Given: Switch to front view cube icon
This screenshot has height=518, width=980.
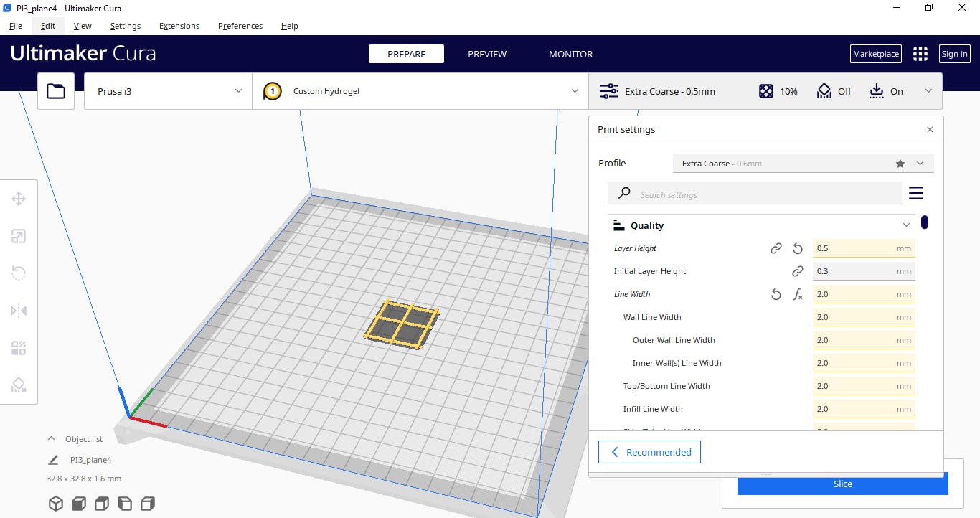Looking at the screenshot, I should point(79,503).
